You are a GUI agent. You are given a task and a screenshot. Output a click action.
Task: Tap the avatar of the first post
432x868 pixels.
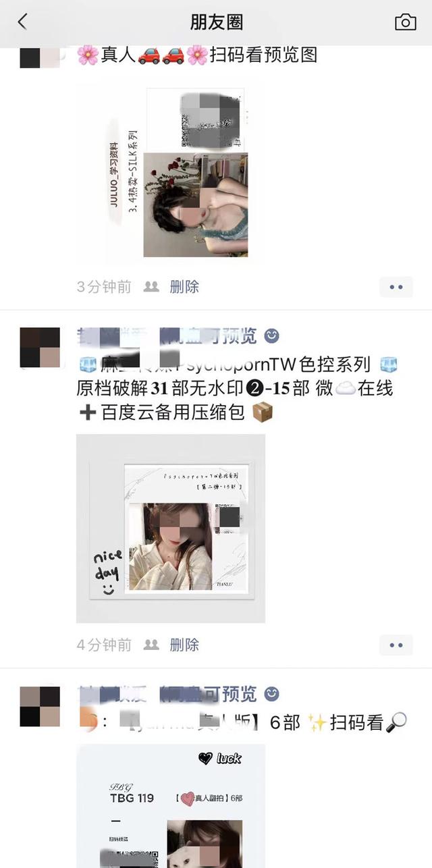click(40, 57)
